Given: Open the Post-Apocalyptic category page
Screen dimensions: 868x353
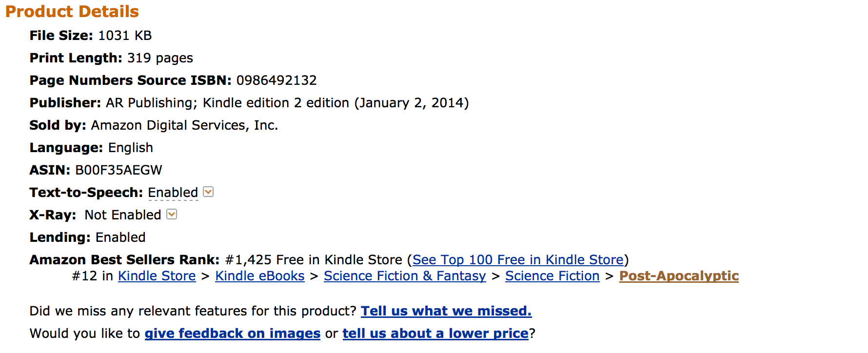Looking at the screenshot, I should (679, 276).
